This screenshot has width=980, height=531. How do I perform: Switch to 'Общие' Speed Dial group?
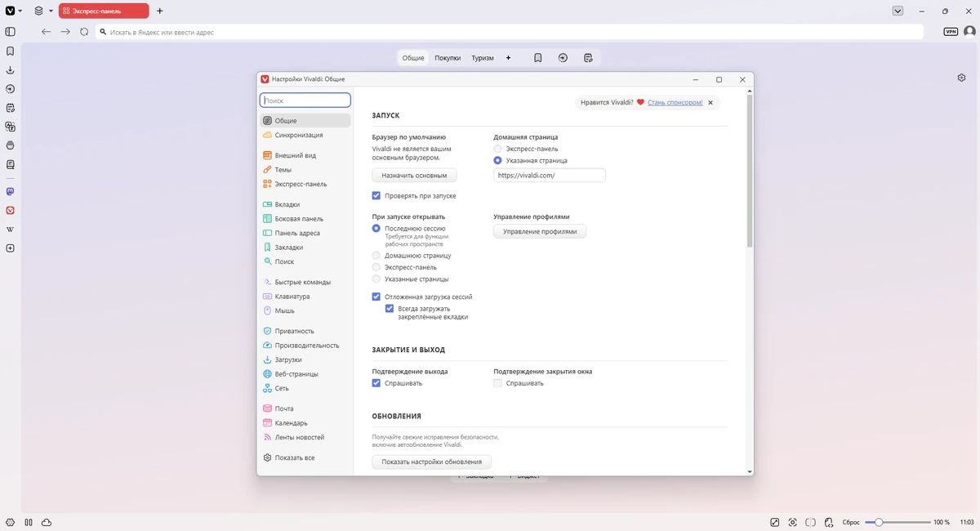(x=413, y=58)
